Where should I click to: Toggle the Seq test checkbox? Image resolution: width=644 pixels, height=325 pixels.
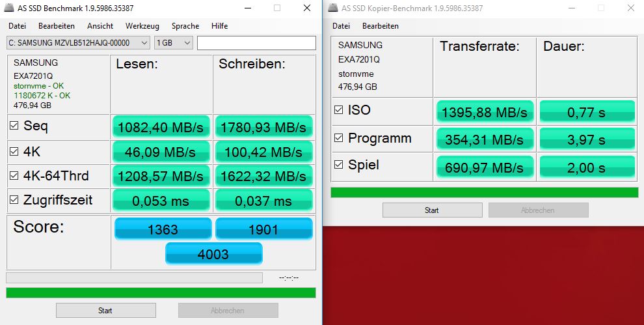coord(14,126)
